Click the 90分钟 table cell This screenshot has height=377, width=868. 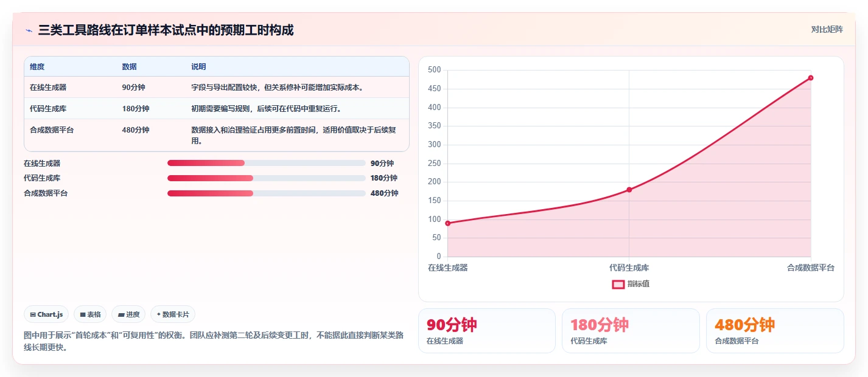click(x=133, y=88)
